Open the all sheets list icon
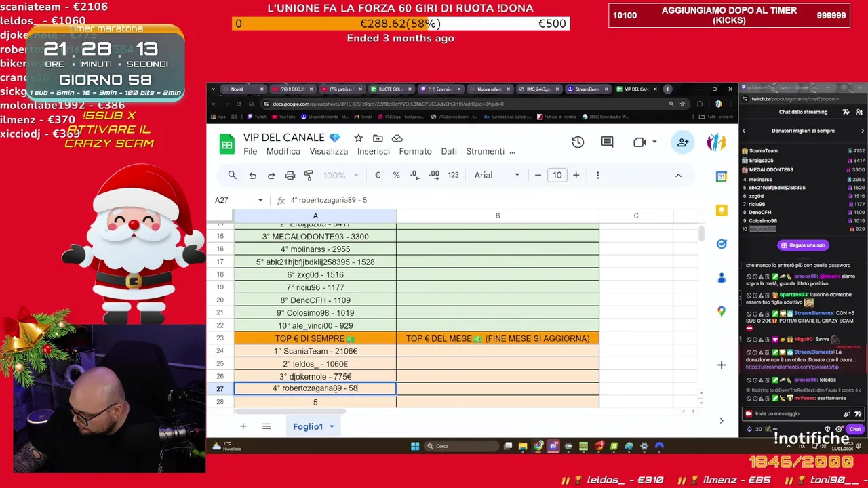868x488 pixels. (267, 426)
